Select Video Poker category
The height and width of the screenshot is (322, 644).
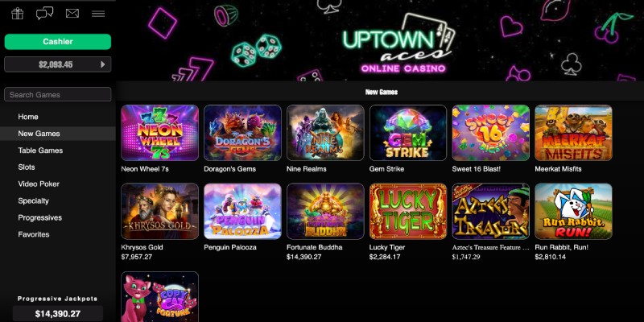[x=39, y=184]
